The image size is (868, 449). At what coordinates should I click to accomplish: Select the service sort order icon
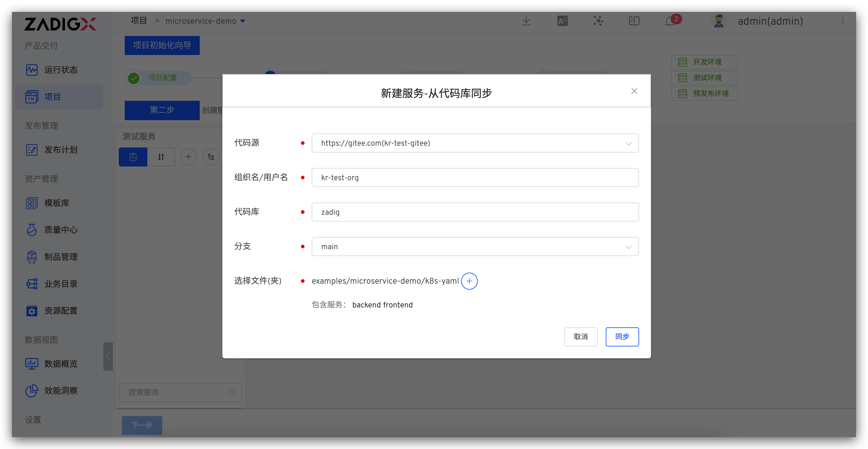[x=161, y=157]
